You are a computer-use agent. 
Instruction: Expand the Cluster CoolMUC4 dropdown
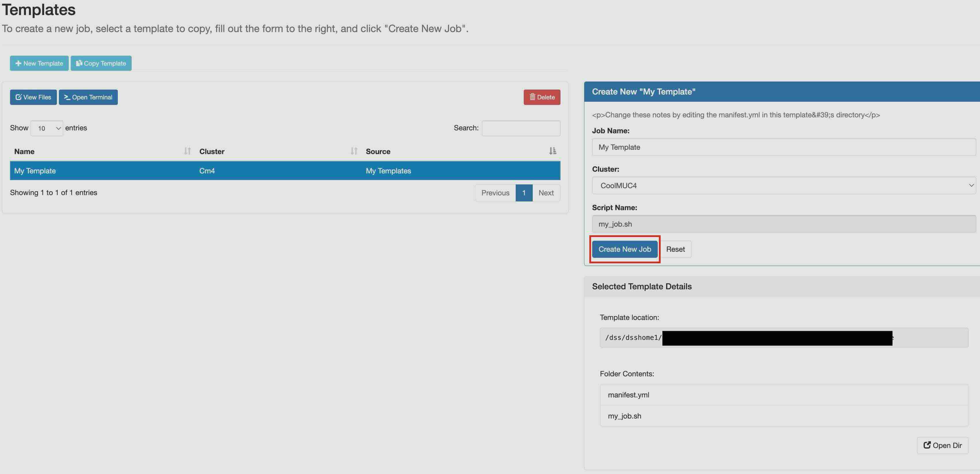pyautogui.click(x=784, y=186)
